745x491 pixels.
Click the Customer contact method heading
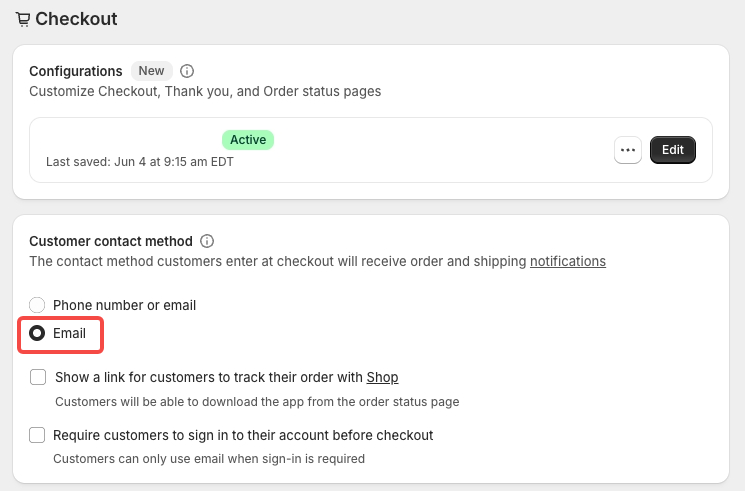tap(111, 241)
